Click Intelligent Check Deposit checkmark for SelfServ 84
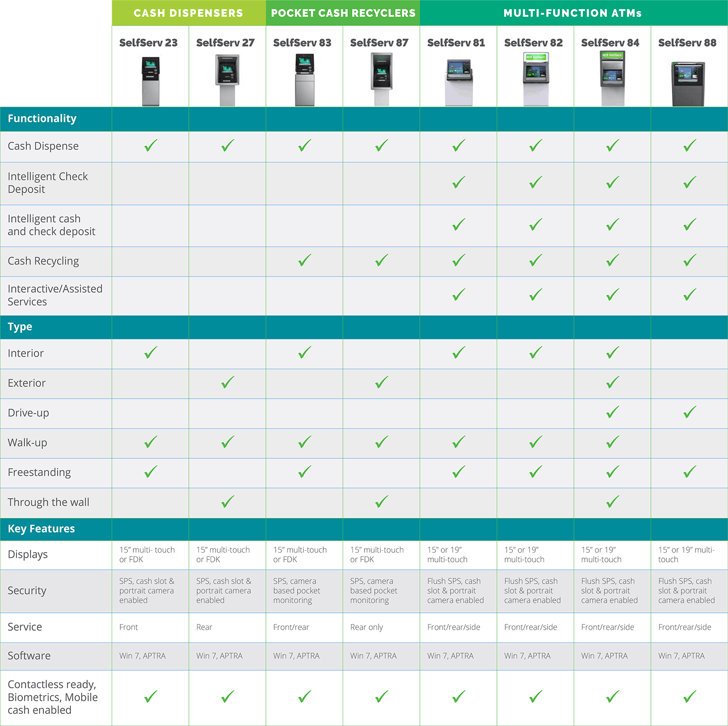 (612, 183)
